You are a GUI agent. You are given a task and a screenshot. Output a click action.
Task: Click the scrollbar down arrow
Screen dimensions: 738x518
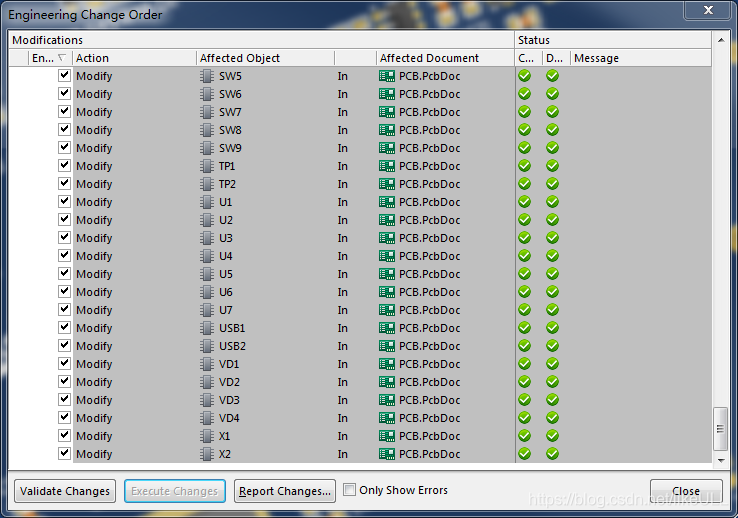pos(721,461)
